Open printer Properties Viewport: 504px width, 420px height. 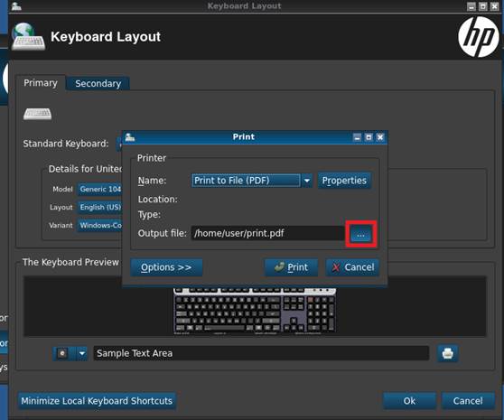click(344, 181)
